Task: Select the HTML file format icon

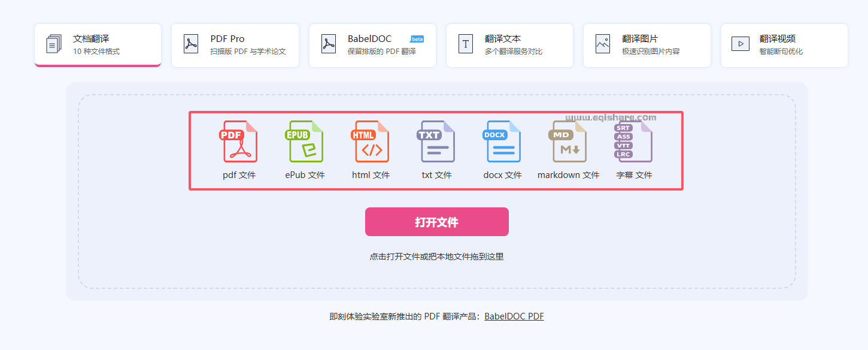Action: [370, 141]
